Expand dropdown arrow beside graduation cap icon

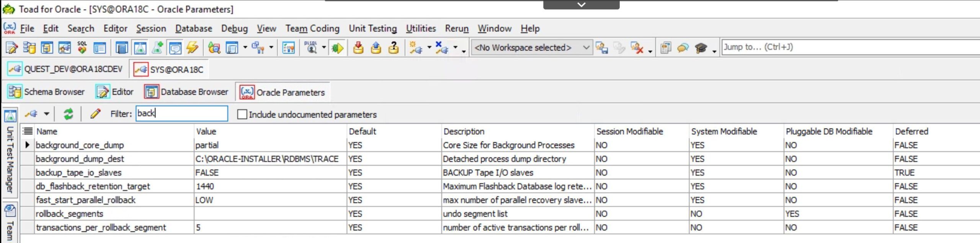pyautogui.click(x=714, y=51)
